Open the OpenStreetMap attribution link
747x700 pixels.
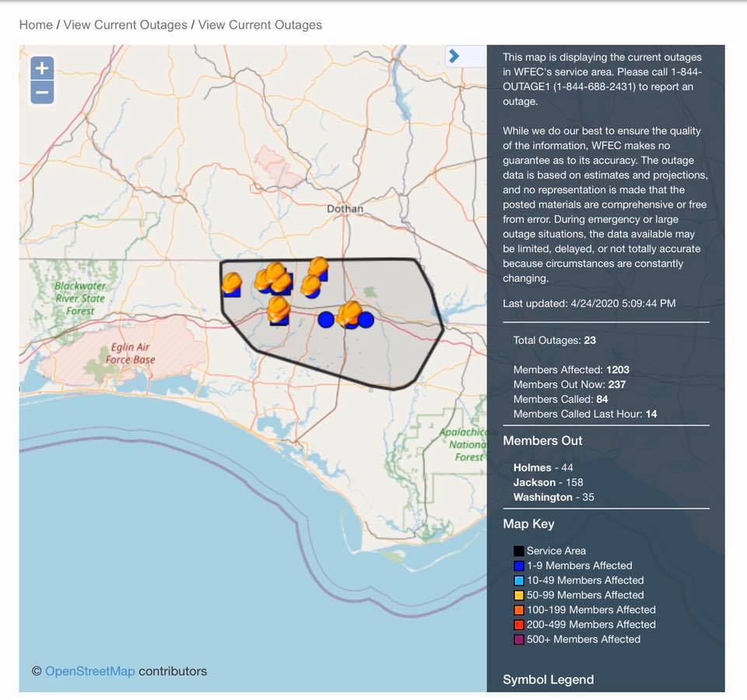(89, 671)
